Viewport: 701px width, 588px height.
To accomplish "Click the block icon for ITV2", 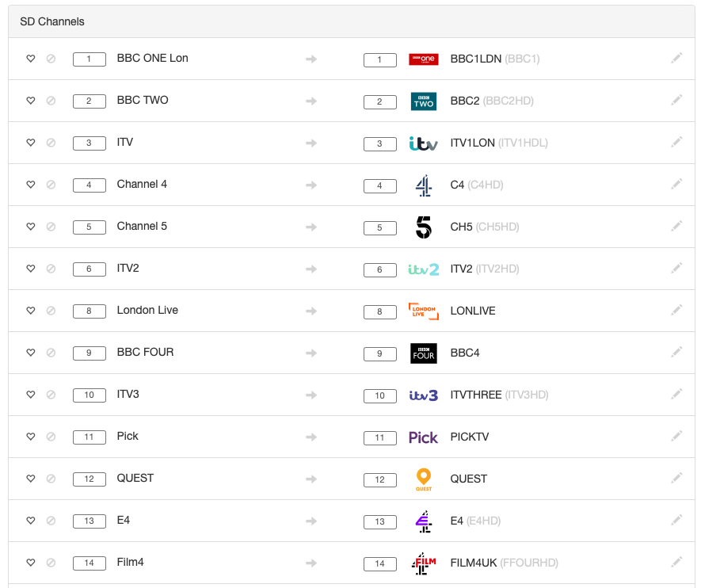I will (x=51, y=269).
